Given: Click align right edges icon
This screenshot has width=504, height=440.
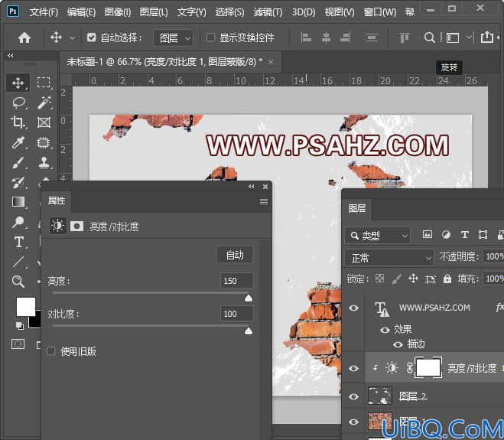Looking at the screenshot, I should (345, 37).
